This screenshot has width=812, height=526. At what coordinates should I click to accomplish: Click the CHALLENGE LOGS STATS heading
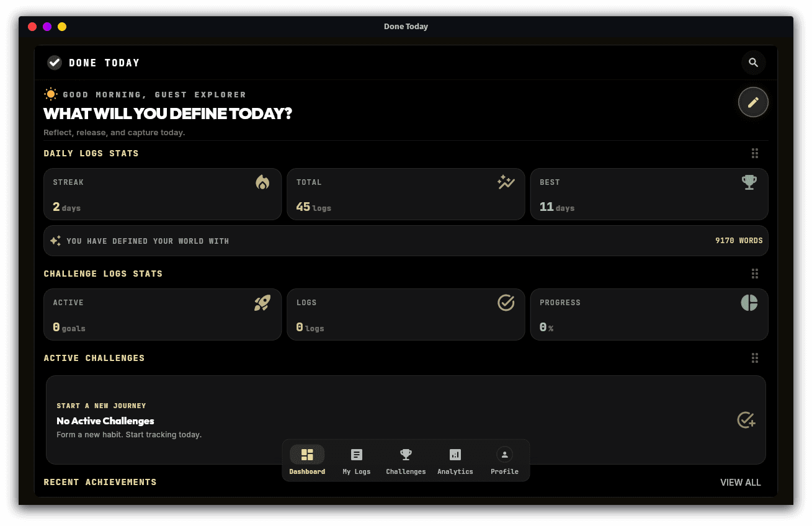[x=103, y=274]
